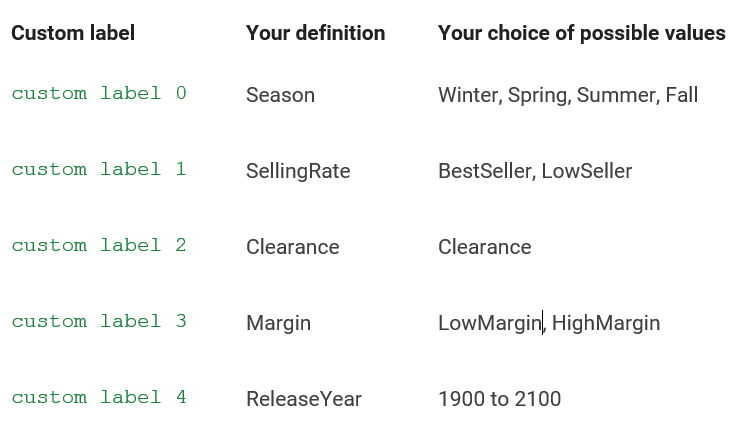This screenshot has width=749, height=423.
Task: Place cursor in the word LowMargin
Action: point(490,324)
